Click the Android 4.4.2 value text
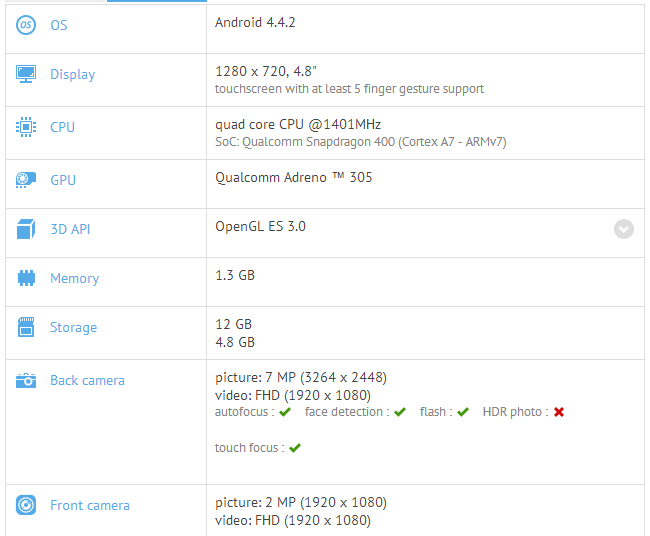 pos(255,22)
